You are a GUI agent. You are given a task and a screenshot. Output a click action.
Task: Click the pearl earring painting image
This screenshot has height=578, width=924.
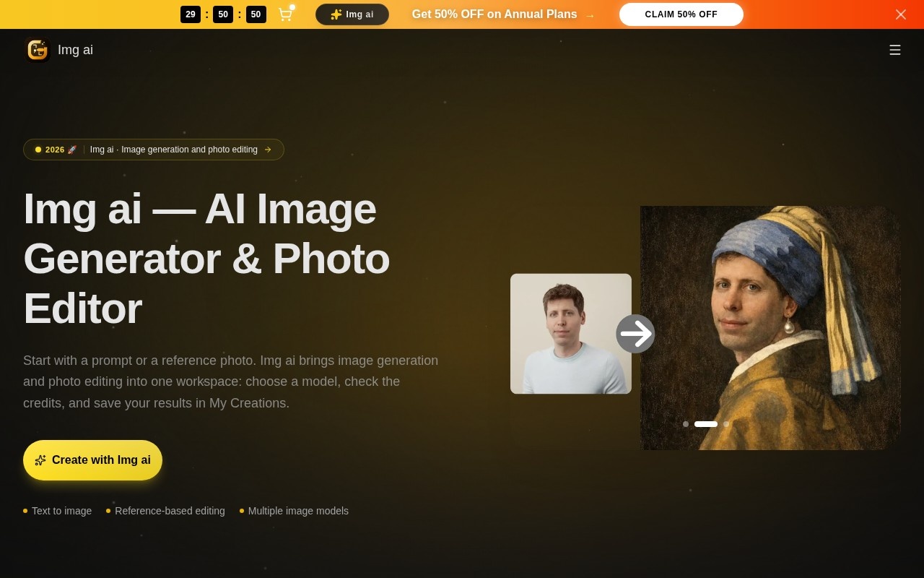(x=770, y=328)
